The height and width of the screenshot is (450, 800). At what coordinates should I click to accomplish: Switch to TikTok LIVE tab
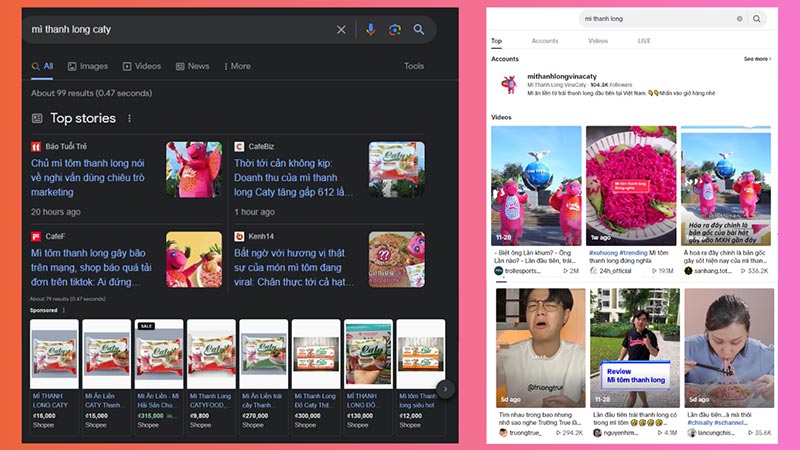[x=644, y=41]
